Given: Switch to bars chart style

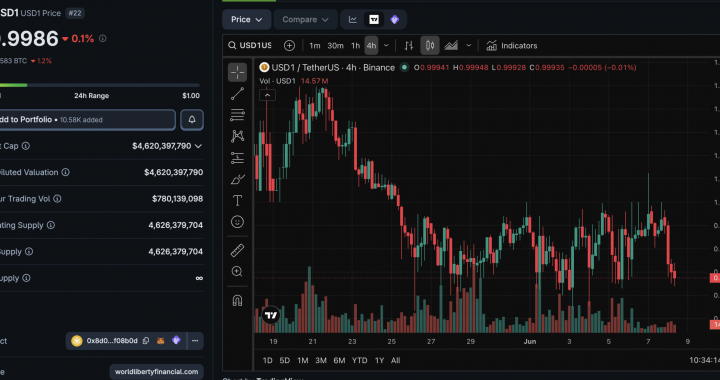Looking at the screenshot, I should [409, 45].
